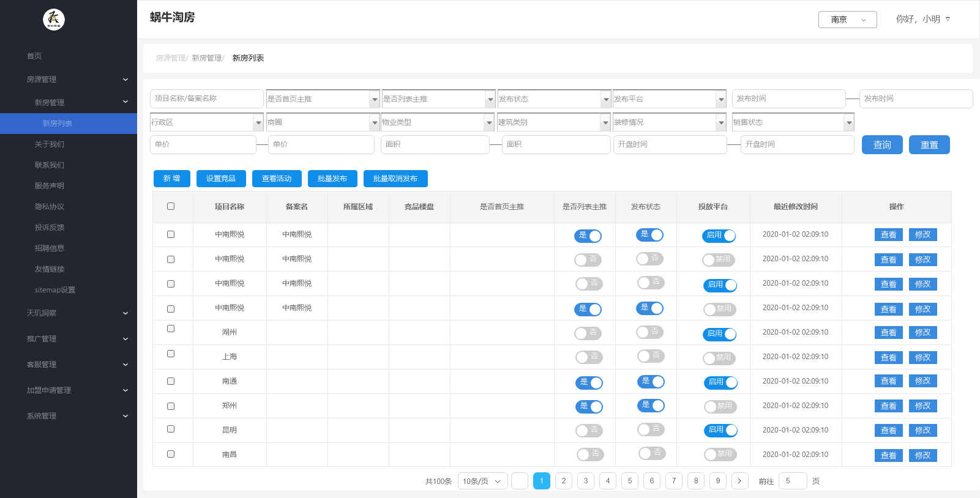The height and width of the screenshot is (498, 980).
Task: Check the row checkbox for 南昌
Action: tap(171, 454)
